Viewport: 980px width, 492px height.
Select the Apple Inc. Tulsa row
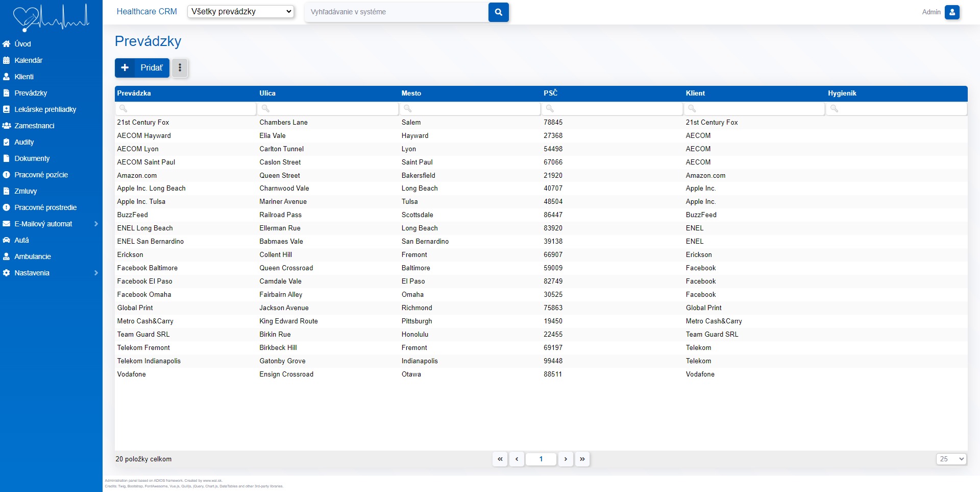coord(541,202)
